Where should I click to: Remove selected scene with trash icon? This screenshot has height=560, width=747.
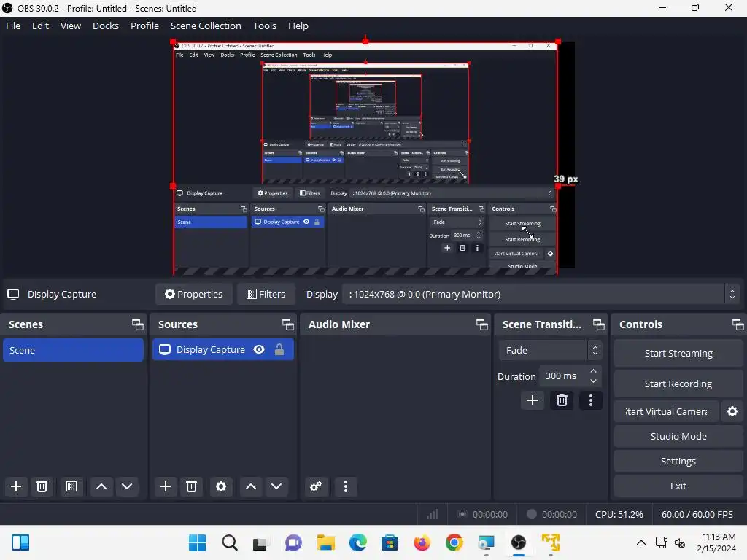42,486
